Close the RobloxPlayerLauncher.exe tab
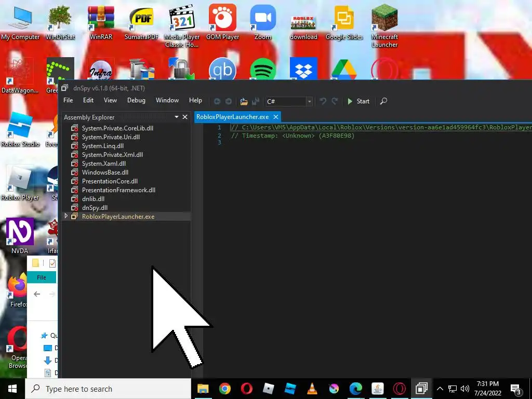 (x=276, y=117)
